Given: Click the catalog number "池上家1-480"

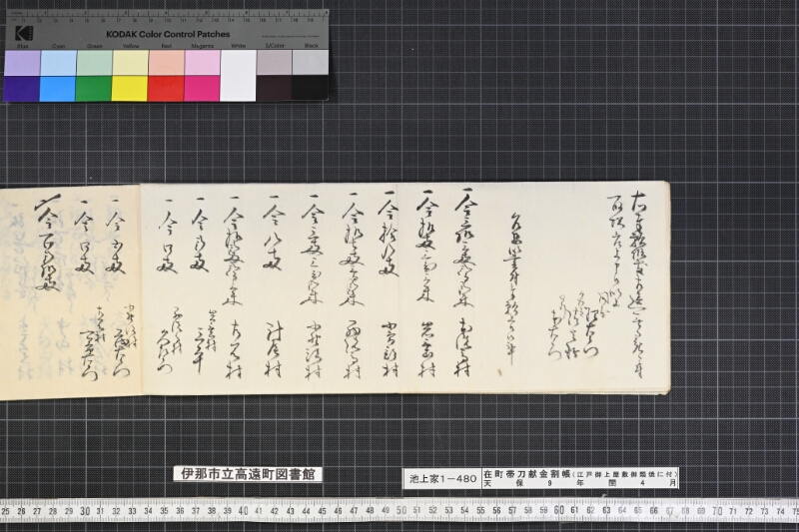Looking at the screenshot, I should click(x=442, y=478).
